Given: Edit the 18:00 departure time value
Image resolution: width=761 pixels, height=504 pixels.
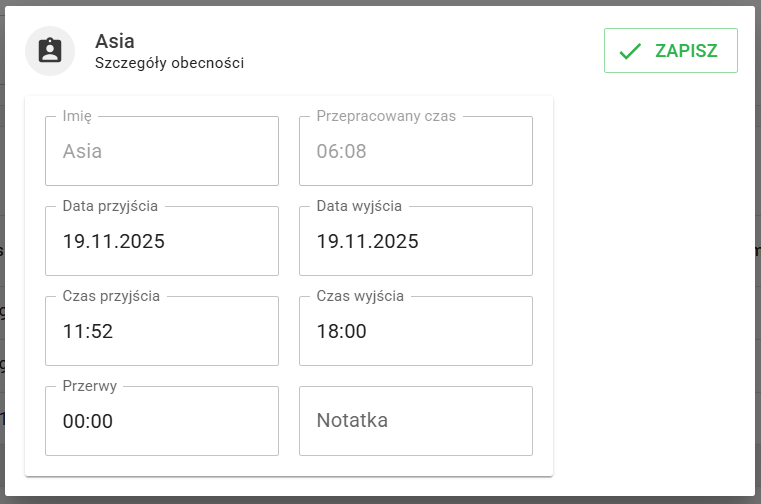Looking at the screenshot, I should (342, 331).
